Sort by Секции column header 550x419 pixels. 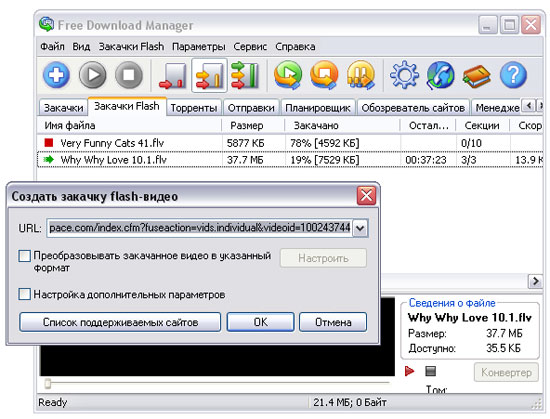[482, 126]
